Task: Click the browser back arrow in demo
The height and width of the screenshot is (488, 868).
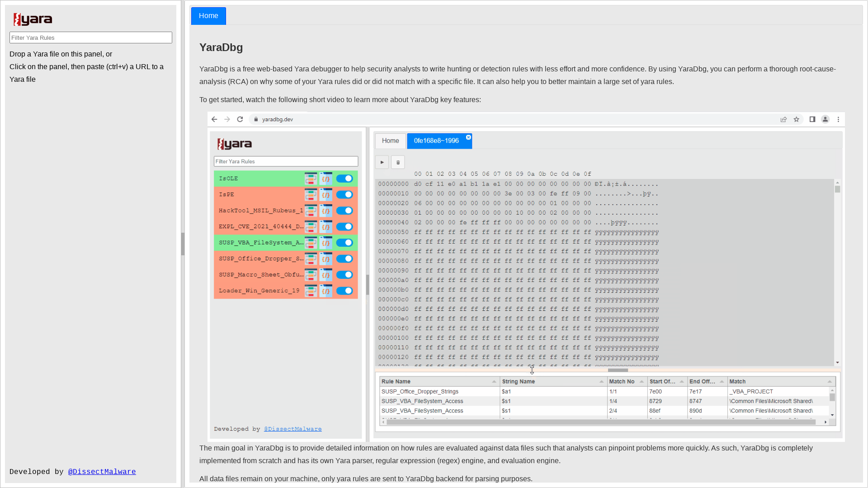Action: coord(214,119)
